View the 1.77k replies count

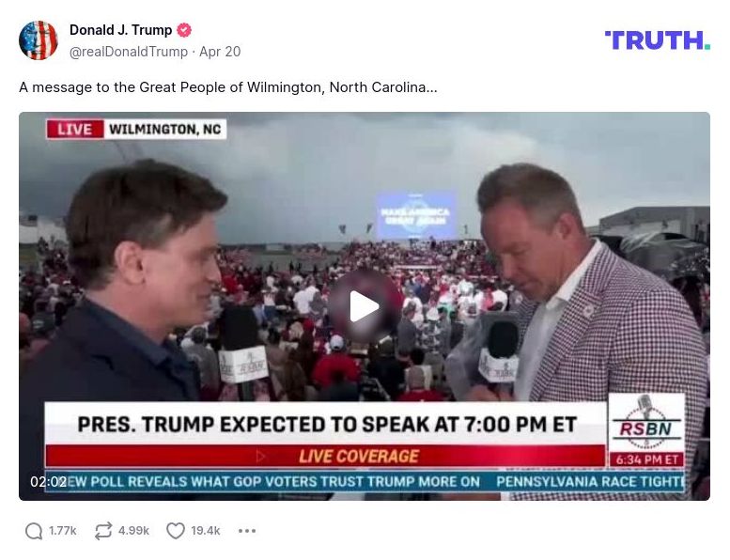(63, 531)
